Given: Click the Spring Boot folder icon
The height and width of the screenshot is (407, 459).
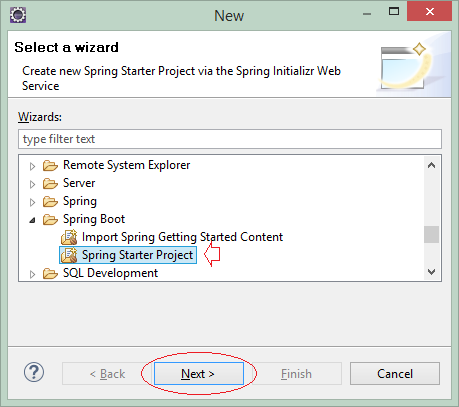Looking at the screenshot, I should click(x=50, y=219).
